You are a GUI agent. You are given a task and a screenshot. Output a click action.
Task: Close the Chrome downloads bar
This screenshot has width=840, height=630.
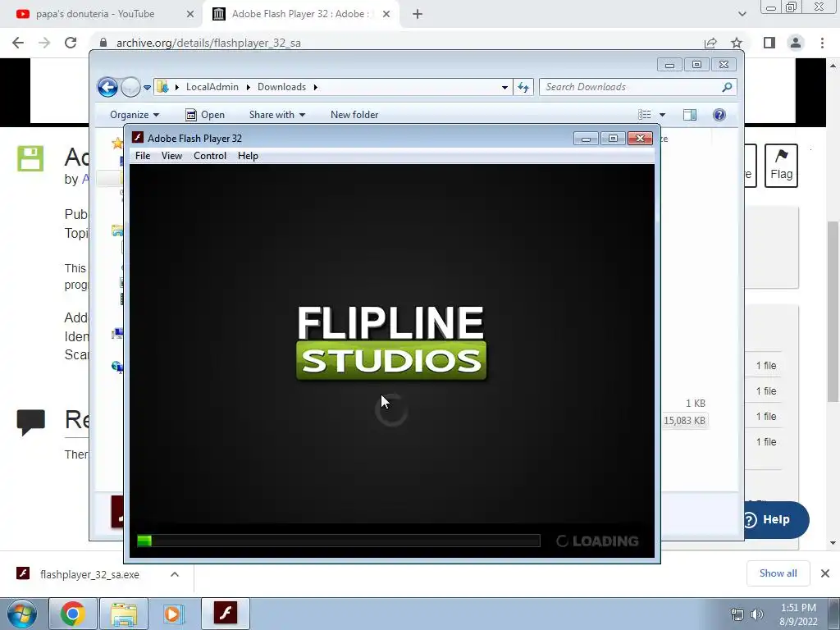(825, 573)
